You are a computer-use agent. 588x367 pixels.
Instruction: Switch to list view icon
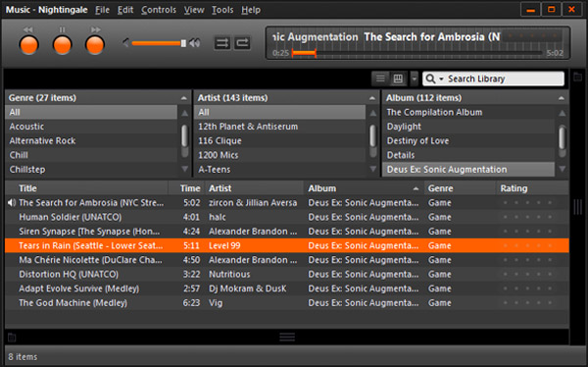(x=380, y=79)
